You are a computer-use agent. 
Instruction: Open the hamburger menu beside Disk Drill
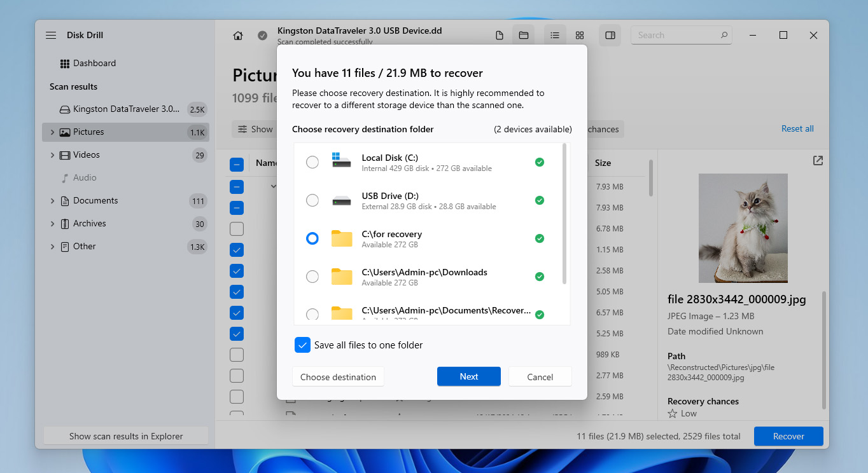(51, 36)
